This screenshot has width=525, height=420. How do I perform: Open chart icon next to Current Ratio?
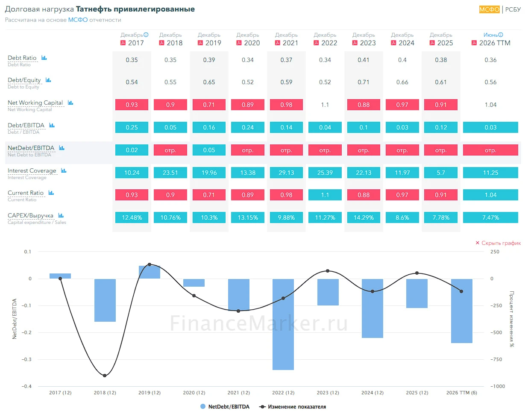[51, 193]
